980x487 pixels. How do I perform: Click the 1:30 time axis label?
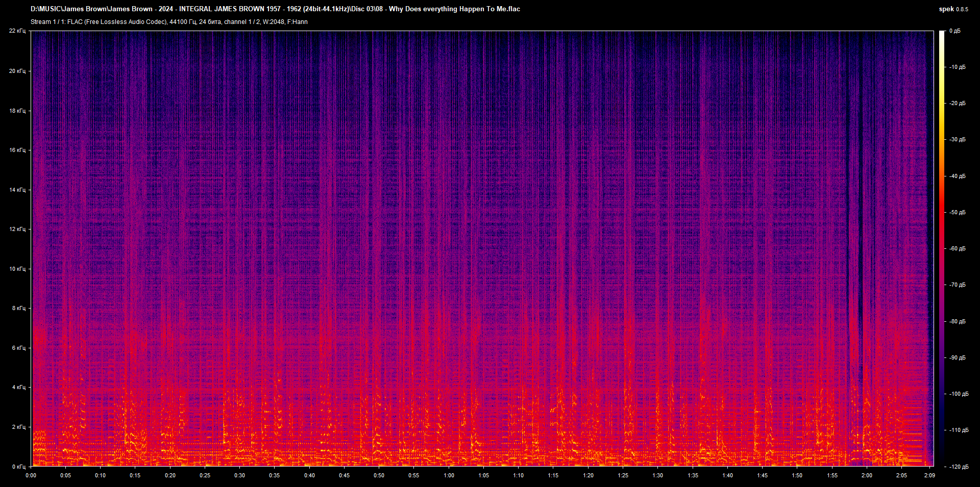(658, 475)
